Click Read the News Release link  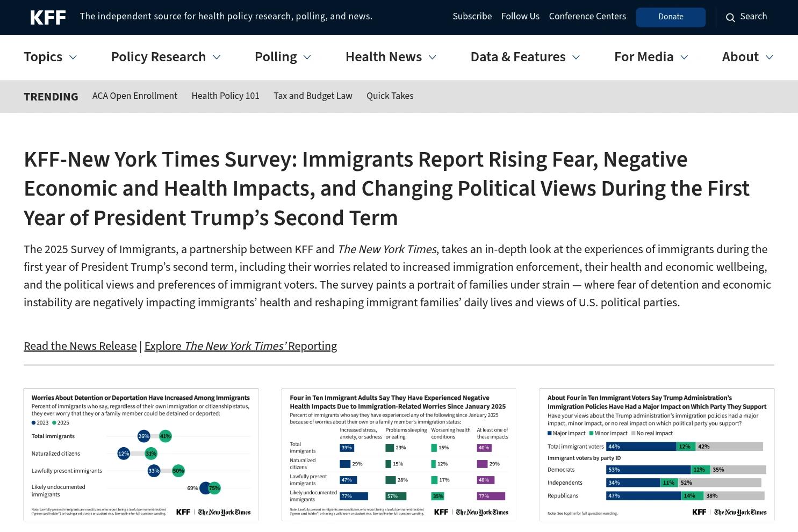click(x=80, y=346)
